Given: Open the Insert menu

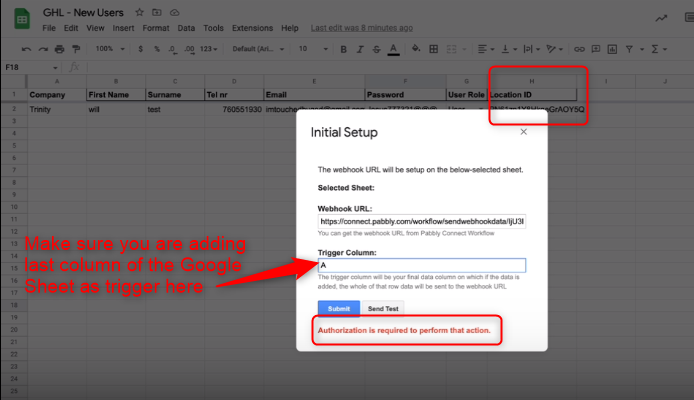Looking at the screenshot, I should click(123, 28).
